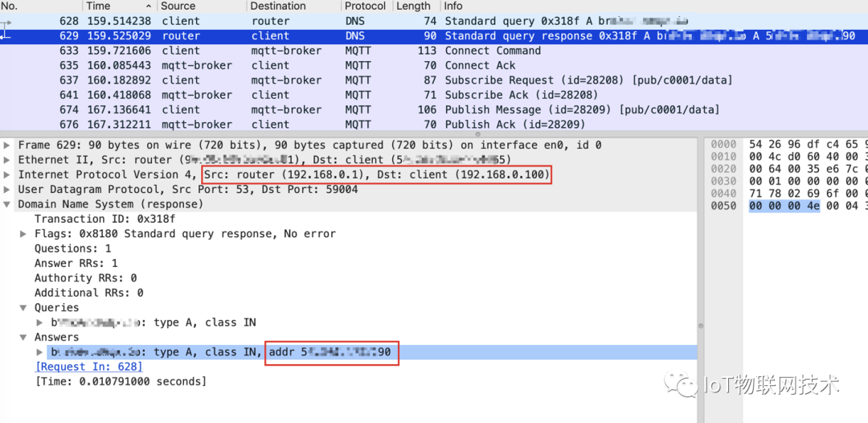The height and width of the screenshot is (423, 868).
Task: Open the Request In: 628 link
Action: coord(88,367)
